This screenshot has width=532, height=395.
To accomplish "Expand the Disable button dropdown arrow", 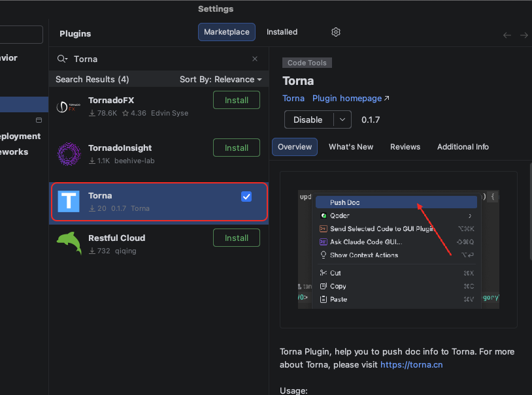I will coord(342,119).
